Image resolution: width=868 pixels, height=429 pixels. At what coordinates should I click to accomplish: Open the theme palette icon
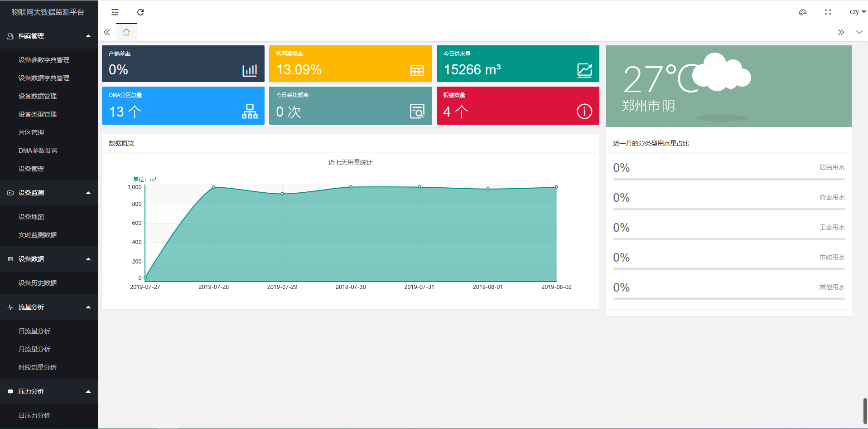(802, 12)
